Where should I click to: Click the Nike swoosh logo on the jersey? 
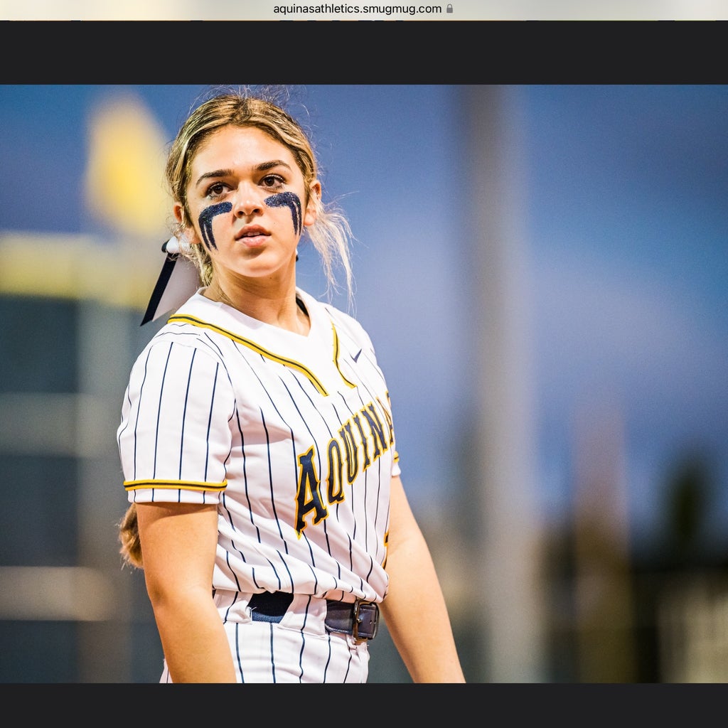(356, 355)
